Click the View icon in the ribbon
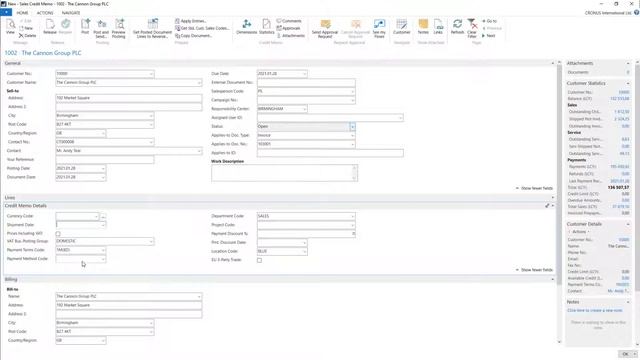The width and height of the screenshot is (640, 360). pyautogui.click(x=10, y=27)
